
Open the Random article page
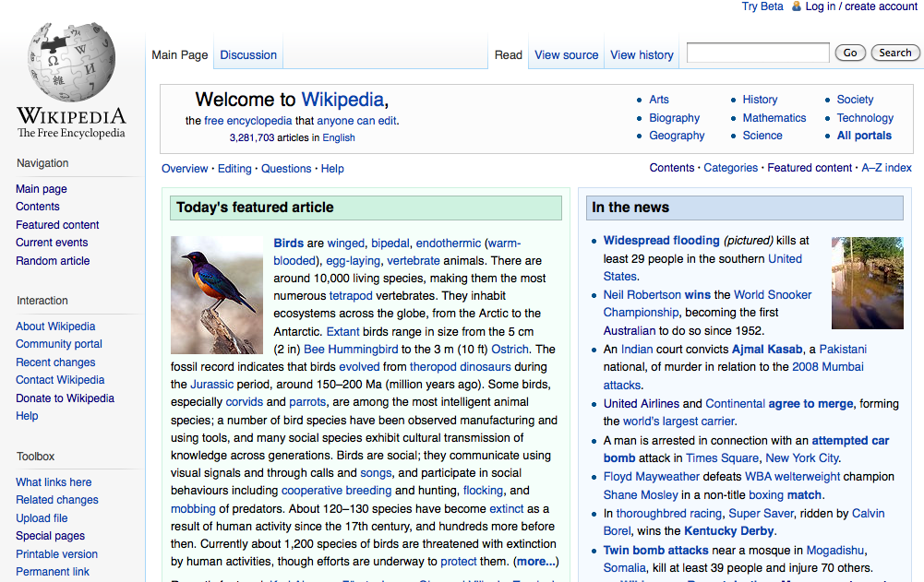pos(53,260)
